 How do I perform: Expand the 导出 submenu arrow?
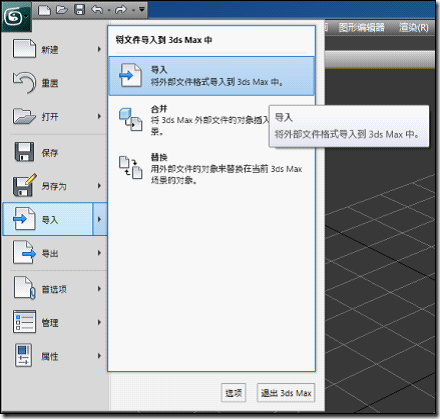99,253
